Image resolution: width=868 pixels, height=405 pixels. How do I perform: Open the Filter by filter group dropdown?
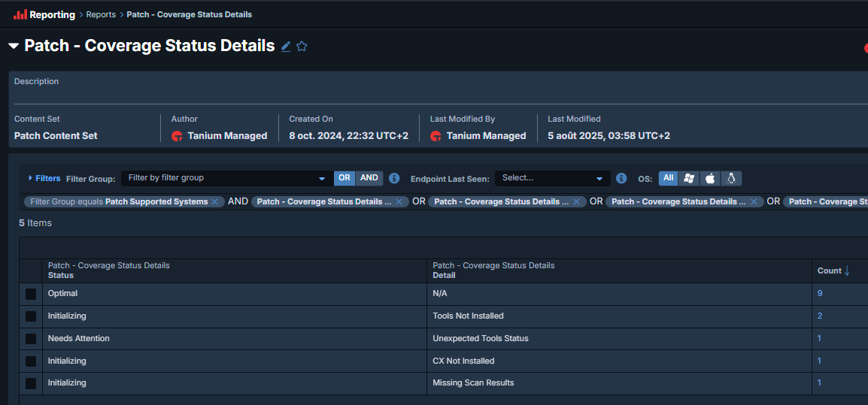(x=225, y=178)
